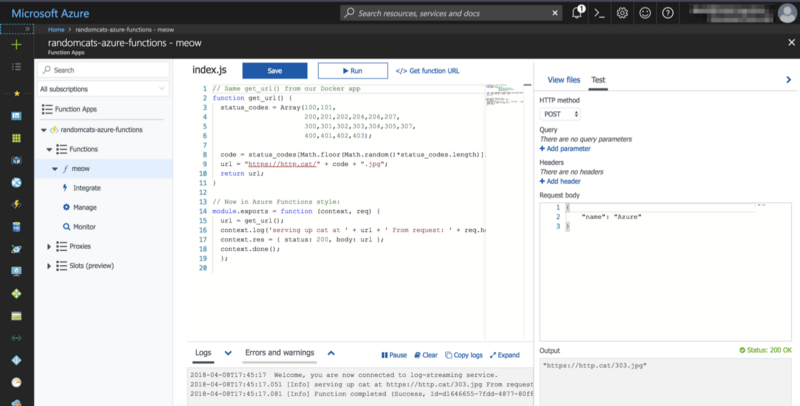Click Get function URL link
Image resolution: width=800 pixels, height=406 pixels.
tap(428, 71)
